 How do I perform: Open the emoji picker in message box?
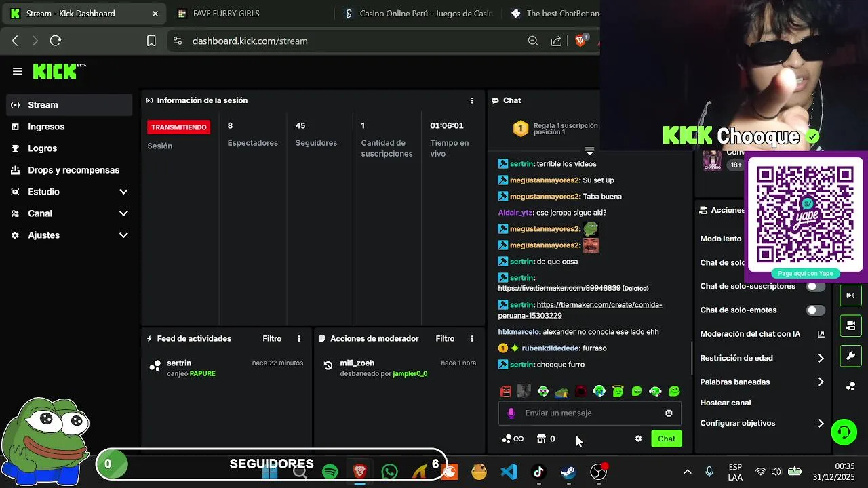669,413
